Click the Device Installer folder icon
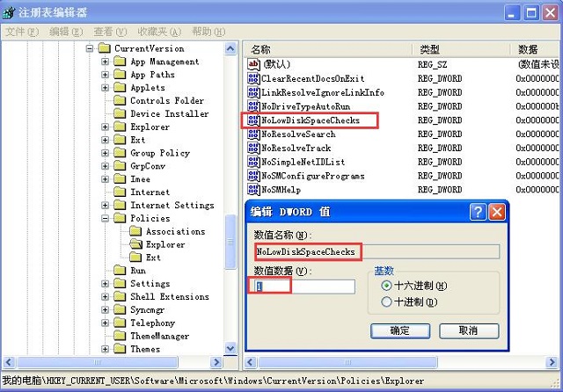Viewport: 563px width, 392px height. tap(120, 113)
